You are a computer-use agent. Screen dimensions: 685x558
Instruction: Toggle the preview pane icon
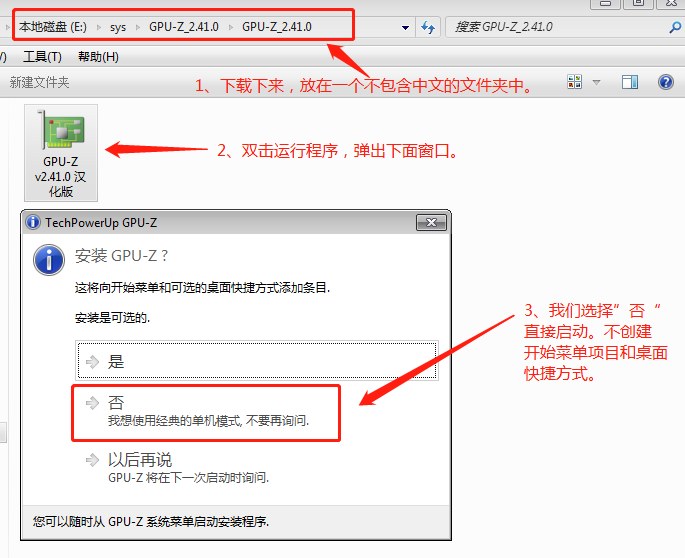coord(630,82)
